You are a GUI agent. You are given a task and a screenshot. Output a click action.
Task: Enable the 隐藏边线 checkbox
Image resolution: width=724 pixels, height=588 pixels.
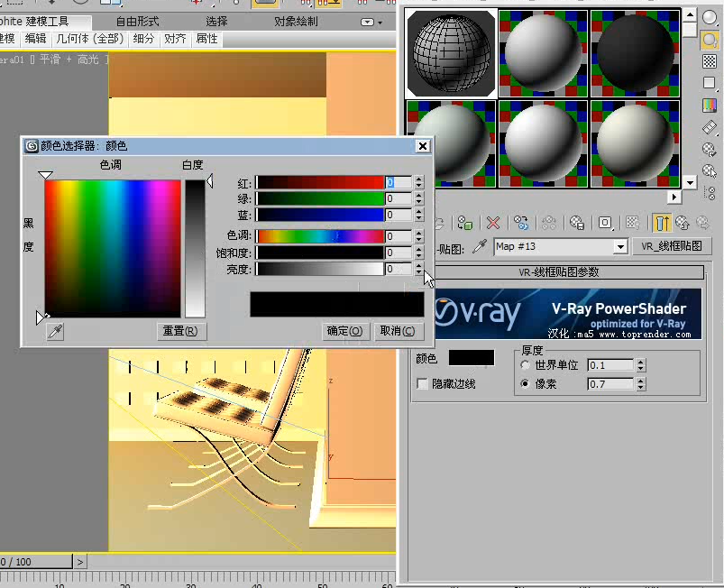422,384
